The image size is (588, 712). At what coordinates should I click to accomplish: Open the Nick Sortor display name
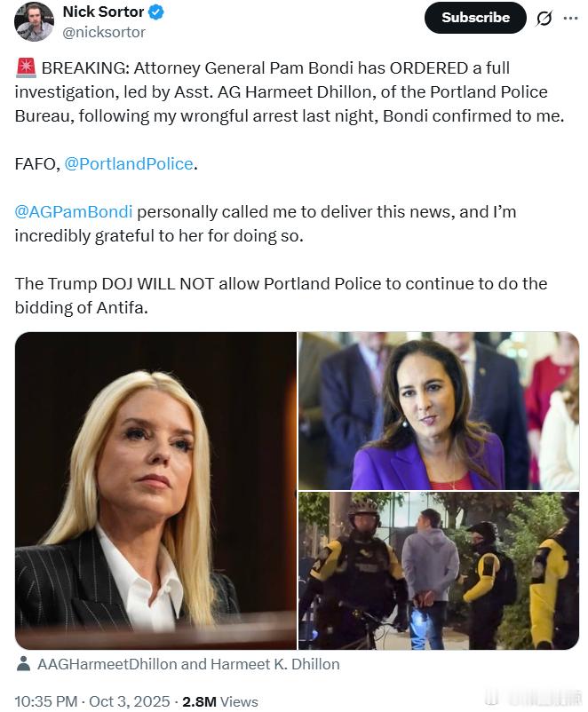tap(103, 12)
